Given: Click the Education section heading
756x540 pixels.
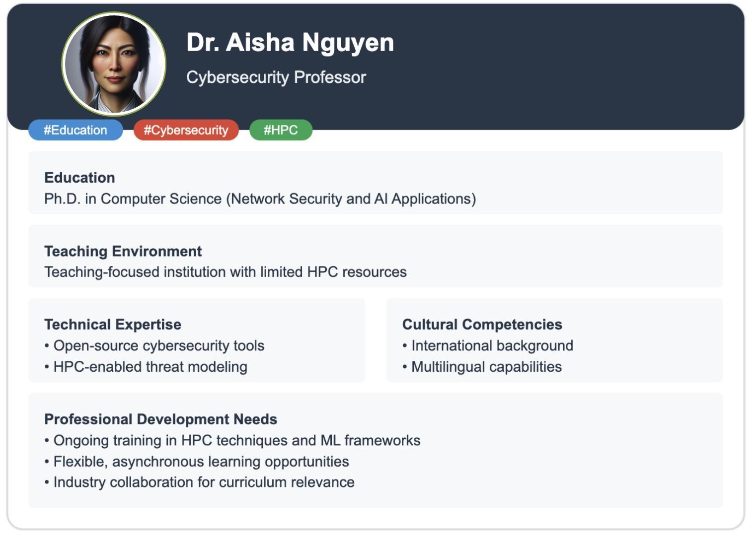Looking at the screenshot, I should point(79,178).
